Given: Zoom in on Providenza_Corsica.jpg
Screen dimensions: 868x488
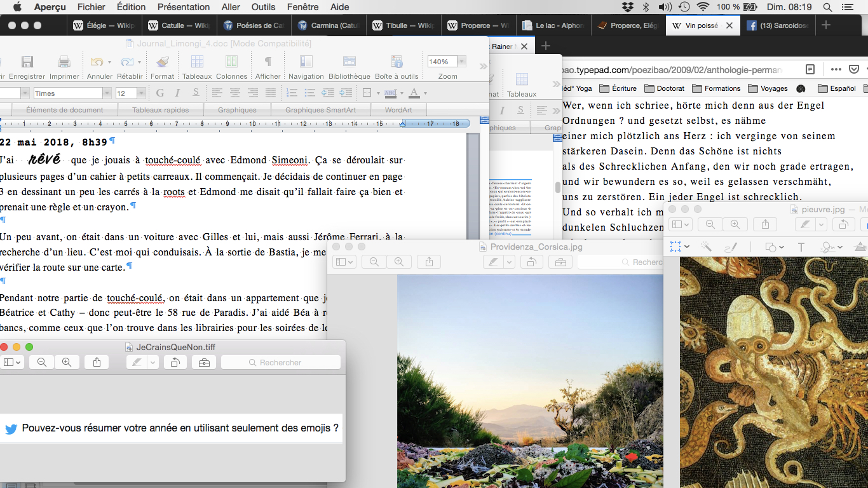Looking at the screenshot, I should (x=398, y=262).
